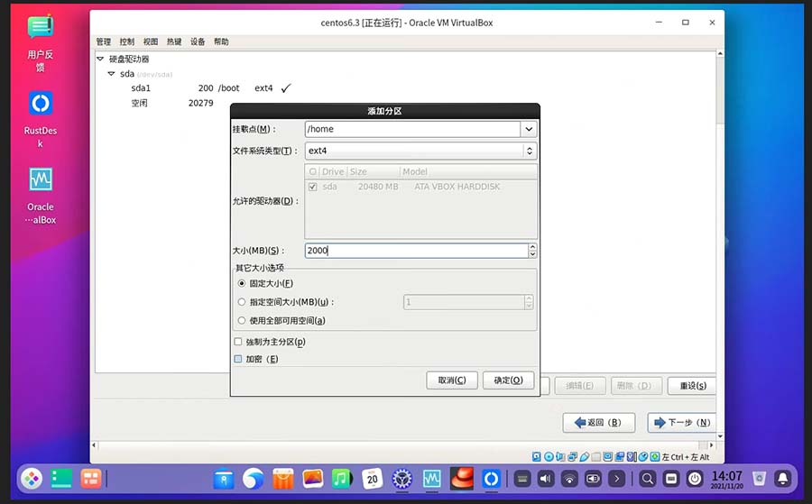
Task: Open the music player in the dock
Action: coord(342,479)
